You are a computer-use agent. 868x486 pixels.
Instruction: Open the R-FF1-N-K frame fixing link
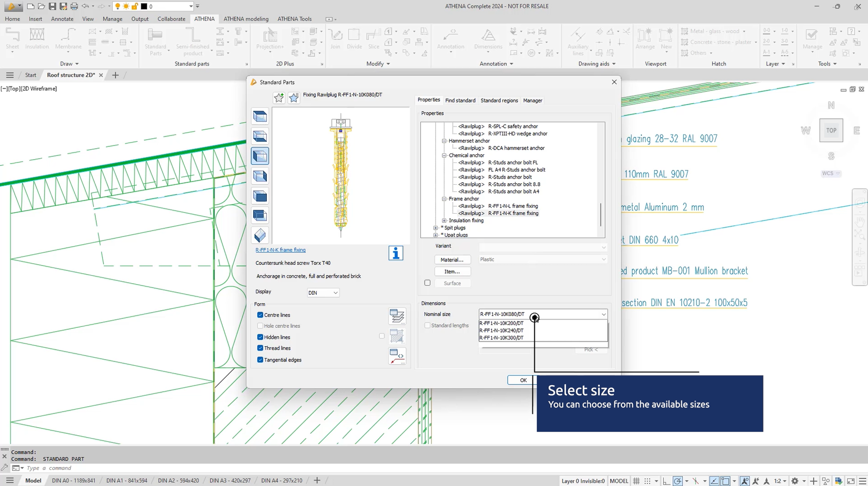[x=281, y=250]
